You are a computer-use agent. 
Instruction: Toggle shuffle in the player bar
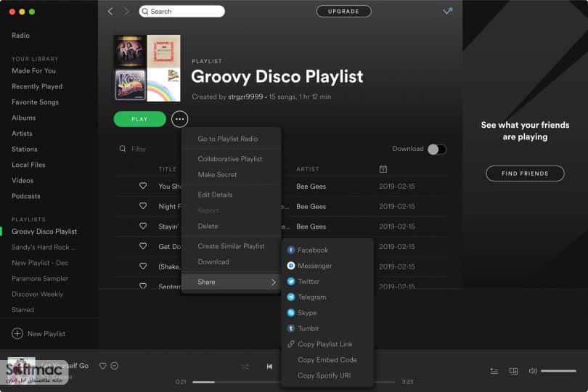click(x=245, y=367)
